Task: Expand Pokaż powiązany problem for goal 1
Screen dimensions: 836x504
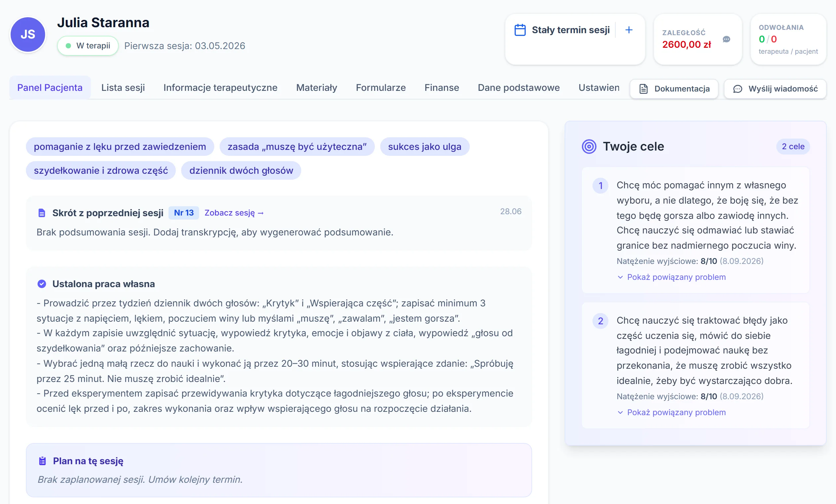Action: (671, 277)
